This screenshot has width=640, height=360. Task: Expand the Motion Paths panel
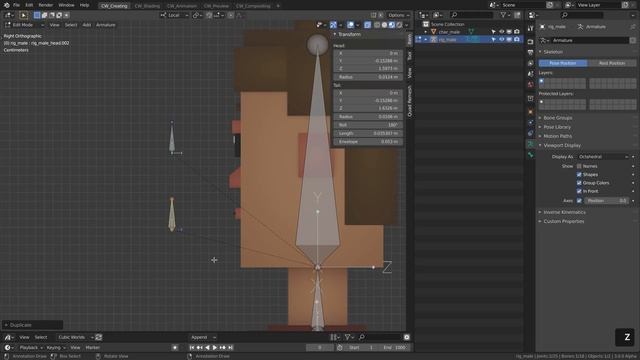click(557, 136)
